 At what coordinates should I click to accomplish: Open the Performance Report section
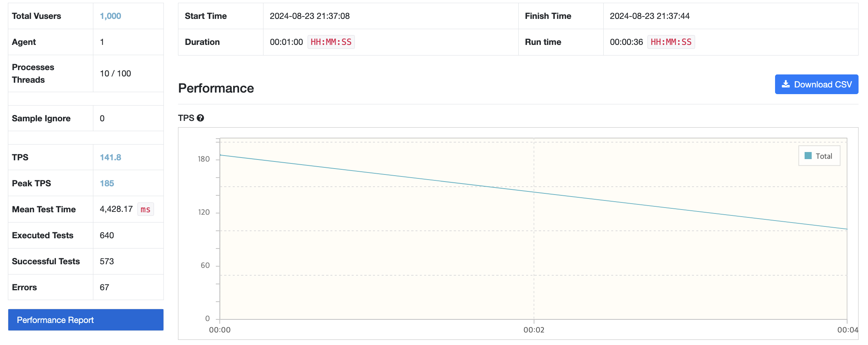(86, 320)
